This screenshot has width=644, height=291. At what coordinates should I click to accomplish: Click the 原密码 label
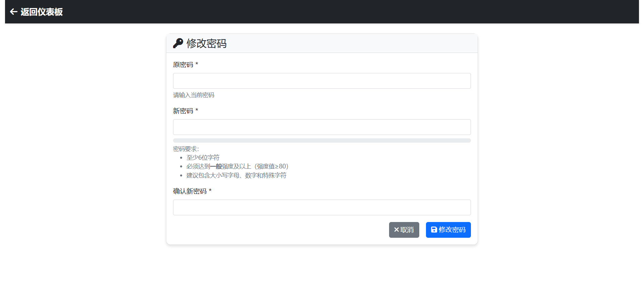(x=185, y=65)
